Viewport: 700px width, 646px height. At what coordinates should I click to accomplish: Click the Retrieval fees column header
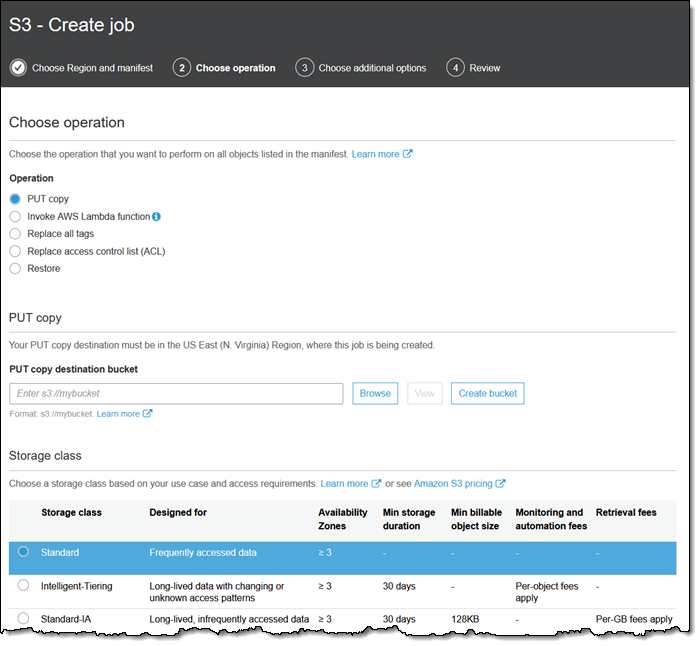click(626, 513)
